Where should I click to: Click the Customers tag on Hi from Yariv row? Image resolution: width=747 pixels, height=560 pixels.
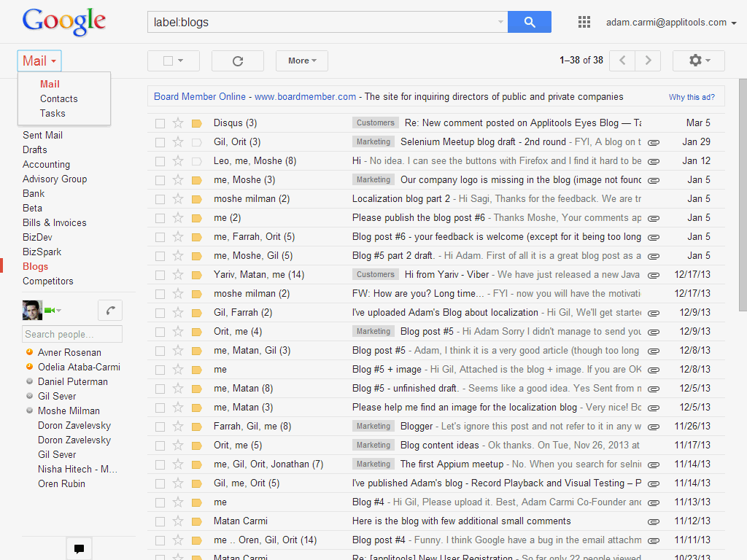click(376, 275)
